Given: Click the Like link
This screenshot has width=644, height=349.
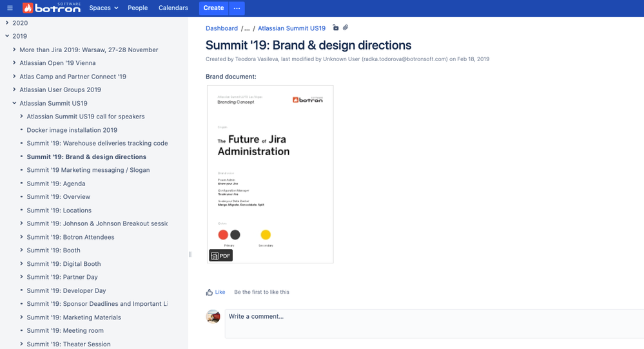Looking at the screenshot, I should [220, 292].
